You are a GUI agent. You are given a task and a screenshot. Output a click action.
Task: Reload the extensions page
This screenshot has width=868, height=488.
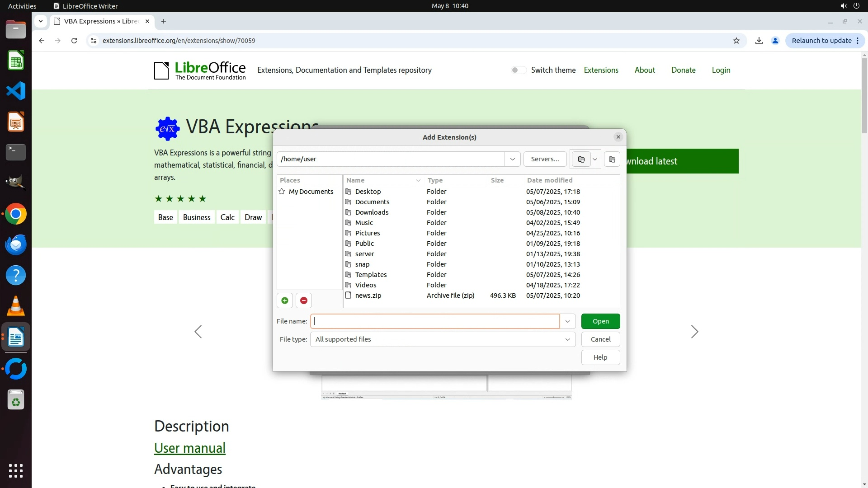(x=74, y=41)
